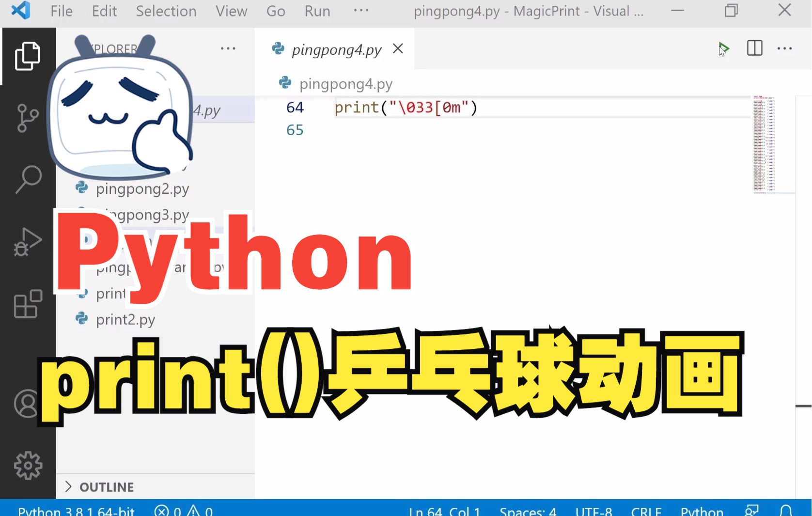Open the Manage settings gear
This screenshot has width=812, height=516.
[x=28, y=465]
